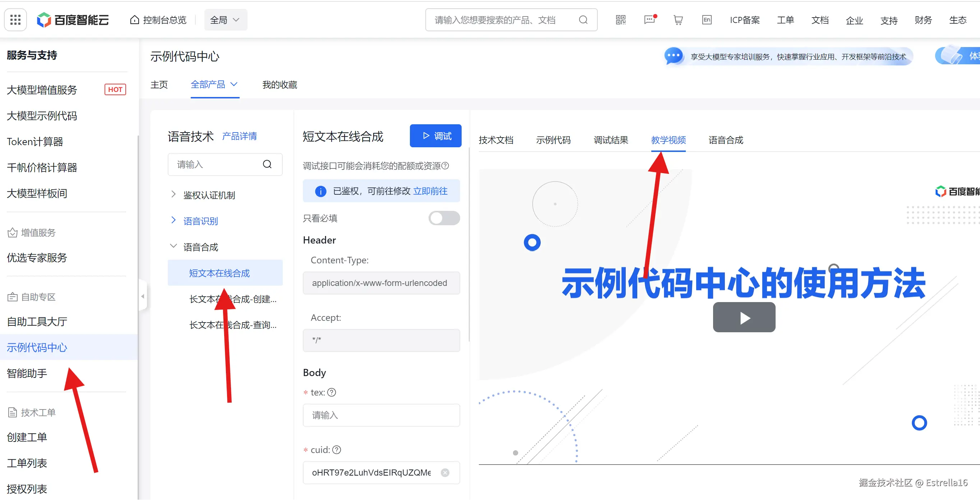Switch to the 示例代码 tab
Image resolution: width=980 pixels, height=500 pixels.
553,140
